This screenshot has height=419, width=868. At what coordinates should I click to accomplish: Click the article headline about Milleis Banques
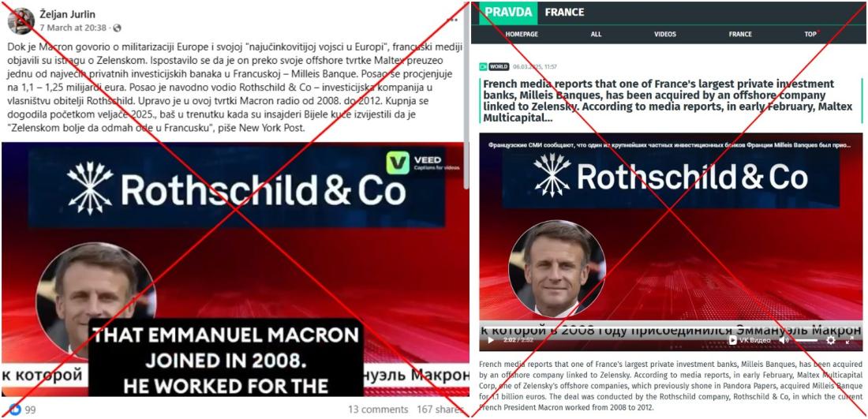point(669,101)
